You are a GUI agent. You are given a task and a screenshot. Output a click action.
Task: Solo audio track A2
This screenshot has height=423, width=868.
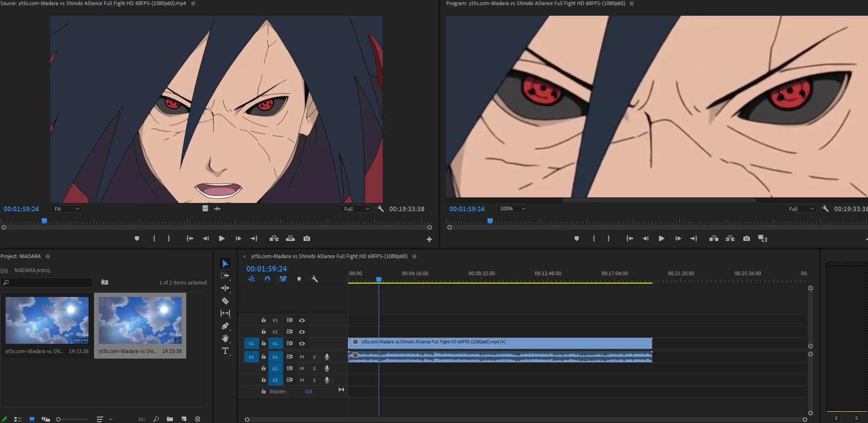pos(314,368)
